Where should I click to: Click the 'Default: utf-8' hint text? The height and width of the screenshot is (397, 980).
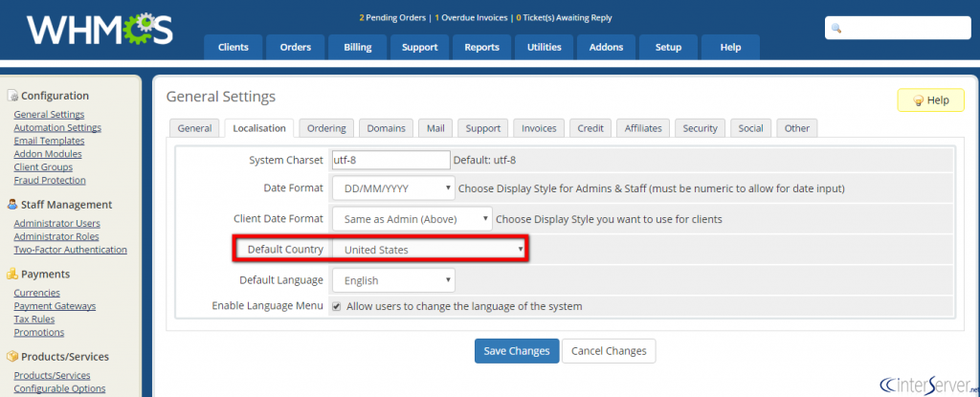pos(484,160)
